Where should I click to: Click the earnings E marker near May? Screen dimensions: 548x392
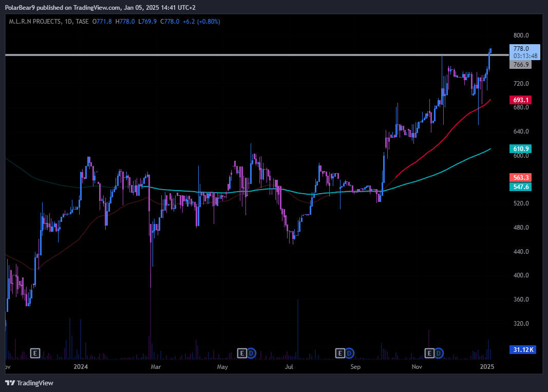point(242,353)
